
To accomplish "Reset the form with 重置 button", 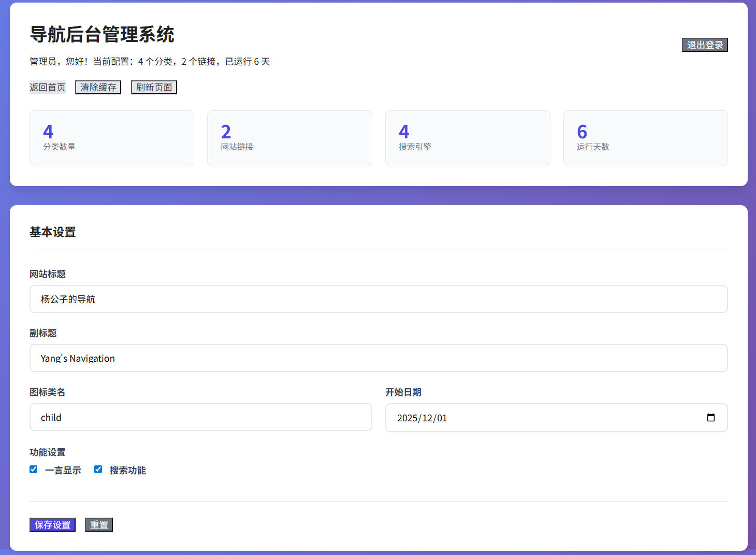I will pyautogui.click(x=99, y=525).
